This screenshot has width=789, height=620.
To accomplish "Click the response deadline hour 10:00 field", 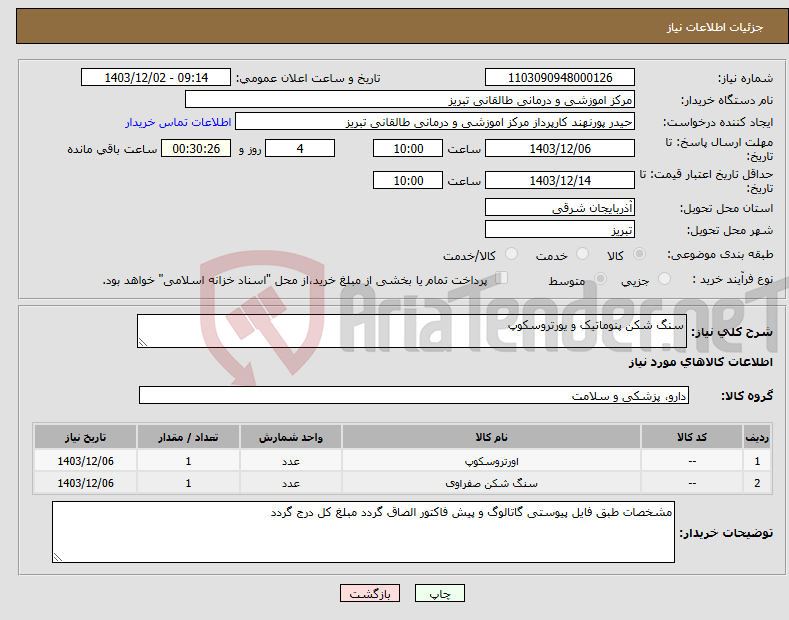I will [x=408, y=148].
